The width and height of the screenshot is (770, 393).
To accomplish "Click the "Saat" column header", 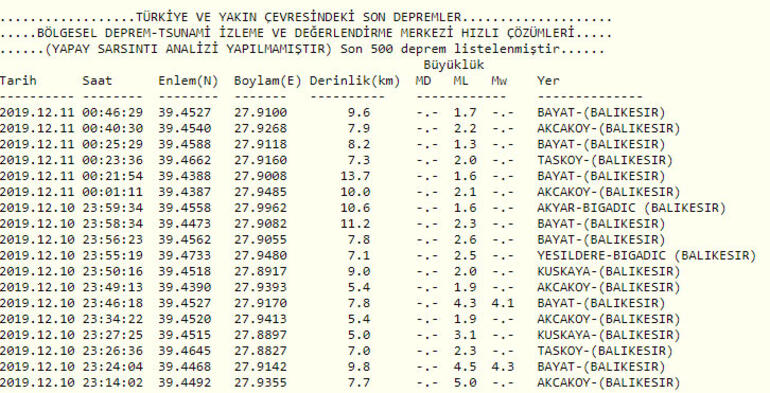I will tap(97, 81).
